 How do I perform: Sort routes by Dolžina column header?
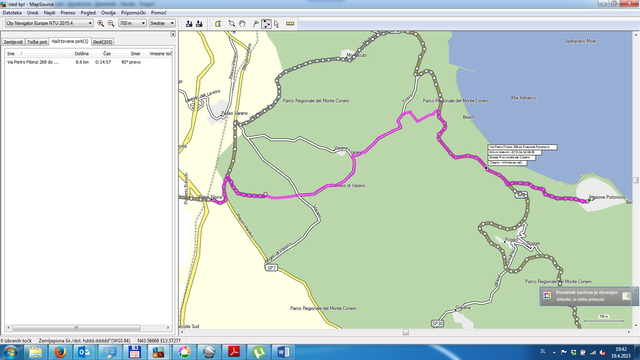[82, 53]
